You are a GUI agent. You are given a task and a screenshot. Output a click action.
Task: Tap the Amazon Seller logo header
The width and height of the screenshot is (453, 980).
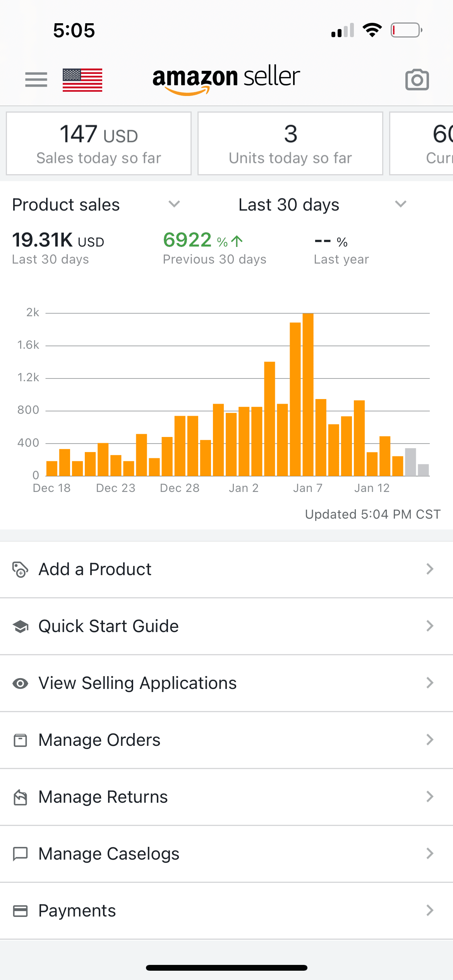226,79
